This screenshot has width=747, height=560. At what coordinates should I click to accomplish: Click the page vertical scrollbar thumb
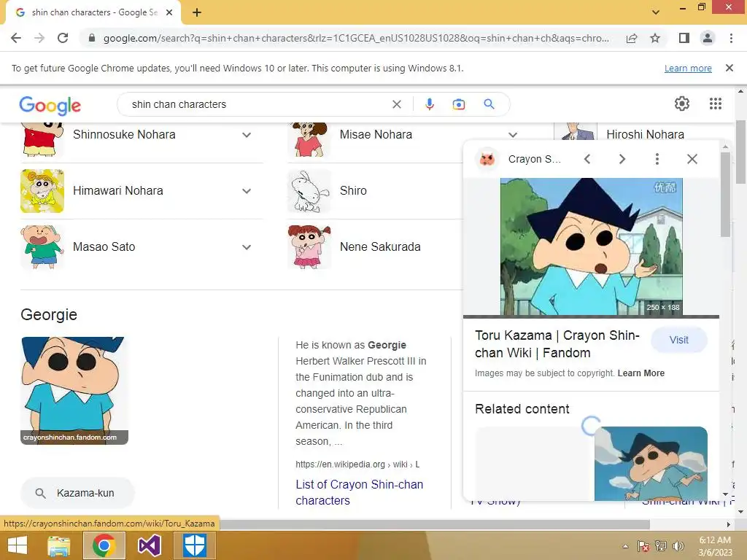pyautogui.click(x=740, y=152)
